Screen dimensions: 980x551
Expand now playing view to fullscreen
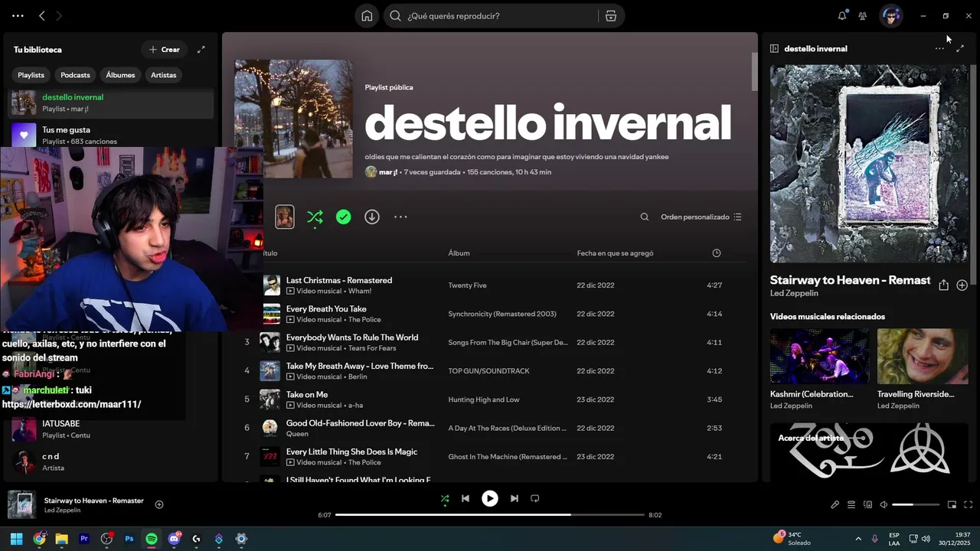pyautogui.click(x=960, y=48)
